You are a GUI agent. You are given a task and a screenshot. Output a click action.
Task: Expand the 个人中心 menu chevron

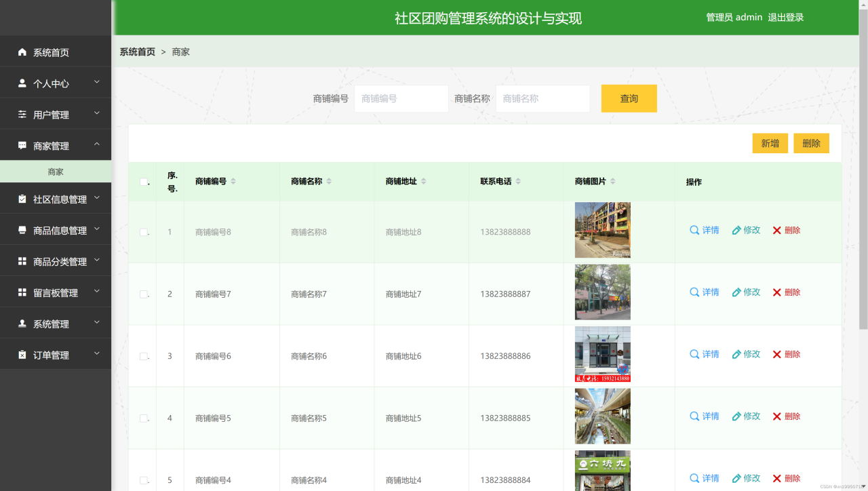pyautogui.click(x=96, y=82)
